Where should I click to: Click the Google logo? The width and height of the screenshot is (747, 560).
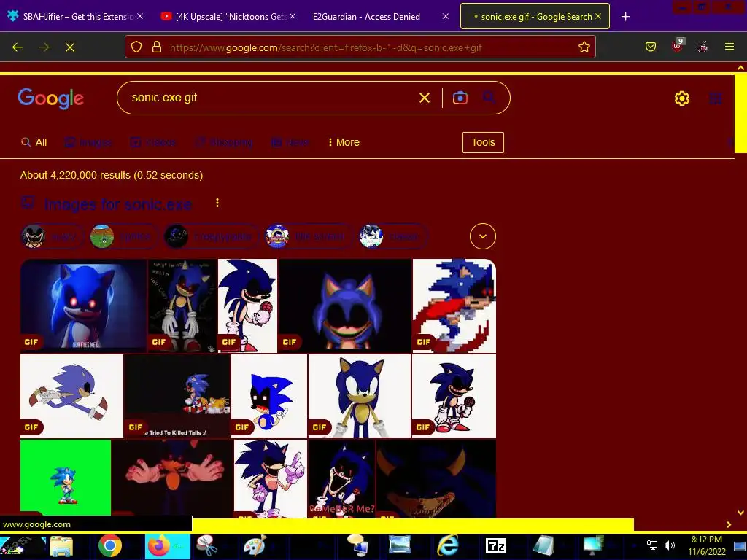pos(50,98)
